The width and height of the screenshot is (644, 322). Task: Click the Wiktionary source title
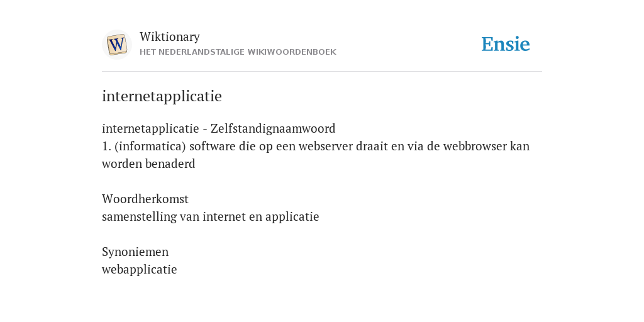coord(170,37)
